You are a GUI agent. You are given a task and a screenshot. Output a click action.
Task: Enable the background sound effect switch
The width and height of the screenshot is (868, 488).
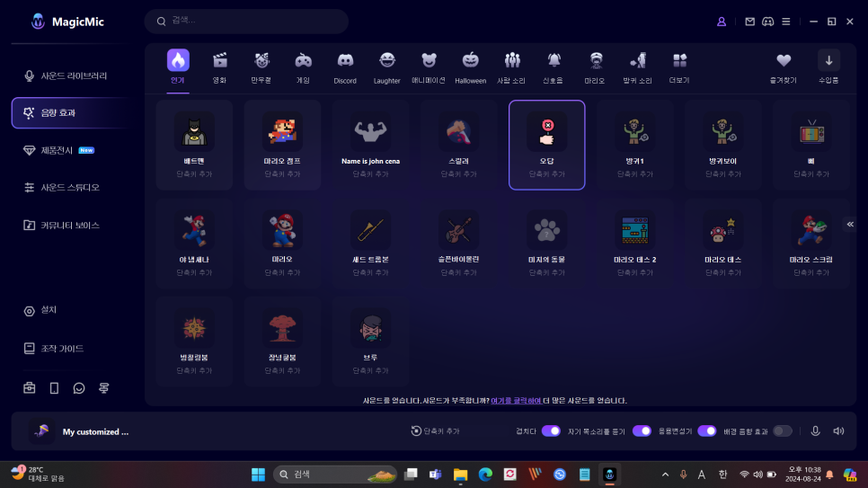click(783, 431)
